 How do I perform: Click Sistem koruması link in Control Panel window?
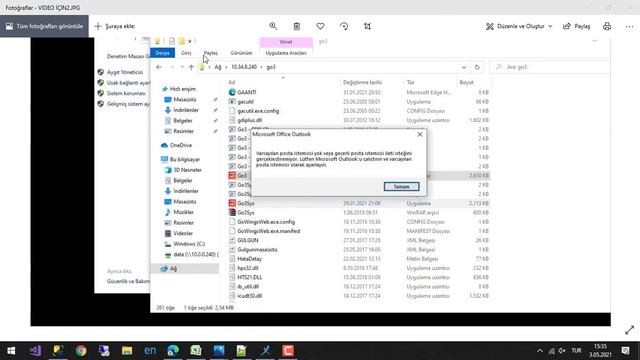click(x=126, y=93)
